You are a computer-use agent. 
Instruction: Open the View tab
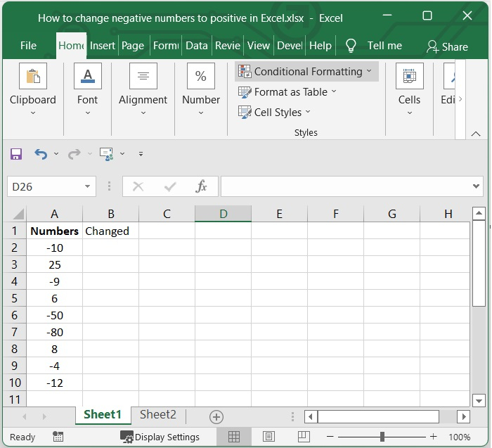[x=259, y=46]
